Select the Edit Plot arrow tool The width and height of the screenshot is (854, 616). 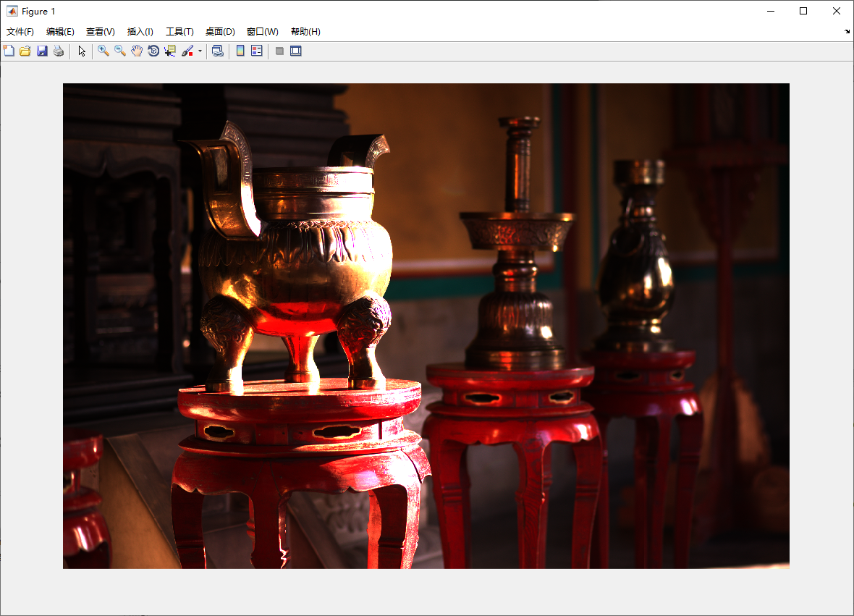tap(82, 51)
